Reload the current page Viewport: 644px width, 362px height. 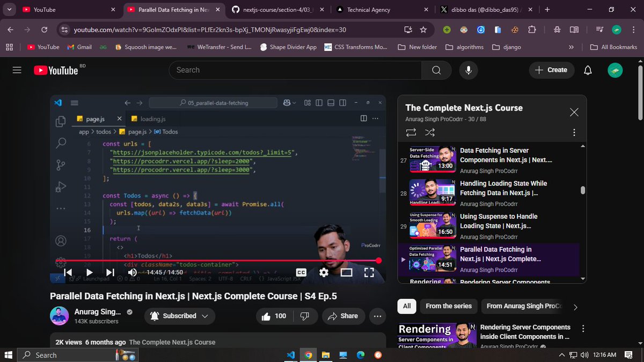tap(45, 30)
